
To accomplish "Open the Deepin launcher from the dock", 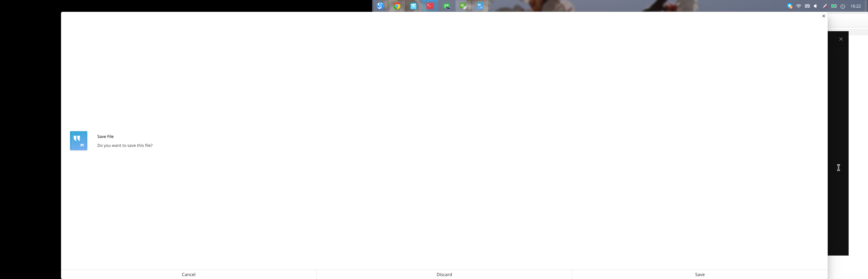I will coord(380,6).
